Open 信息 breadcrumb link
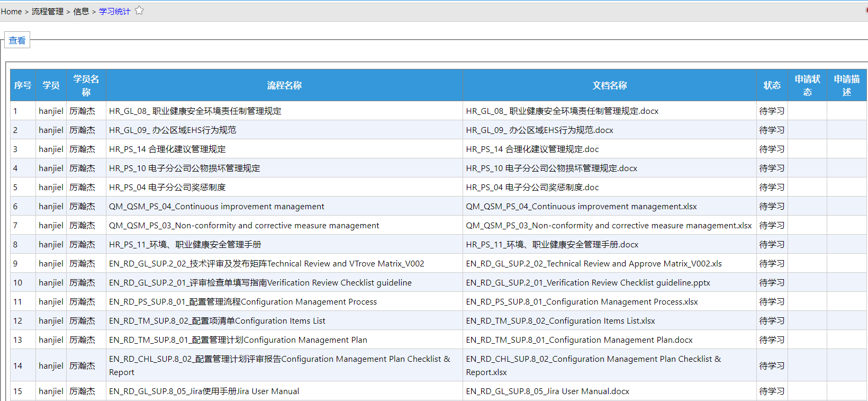 (81, 11)
